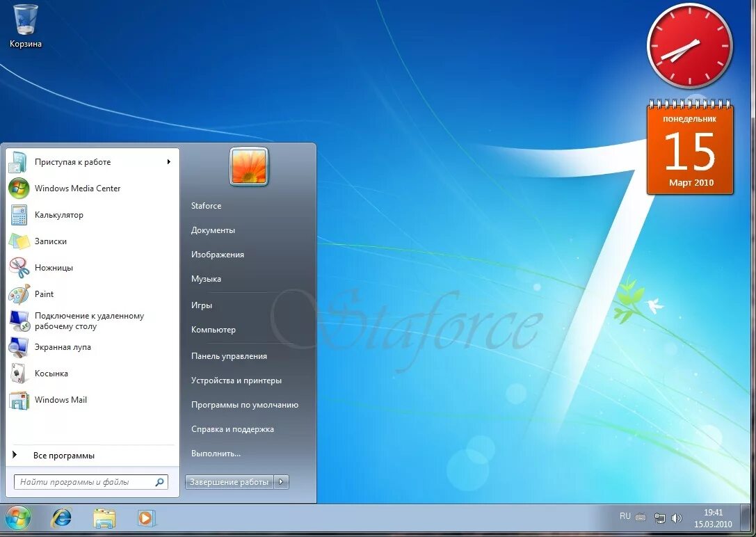Viewport: 756px width, 537px height.
Task: Click the orange calendar gadget showing 15
Action: [690, 147]
